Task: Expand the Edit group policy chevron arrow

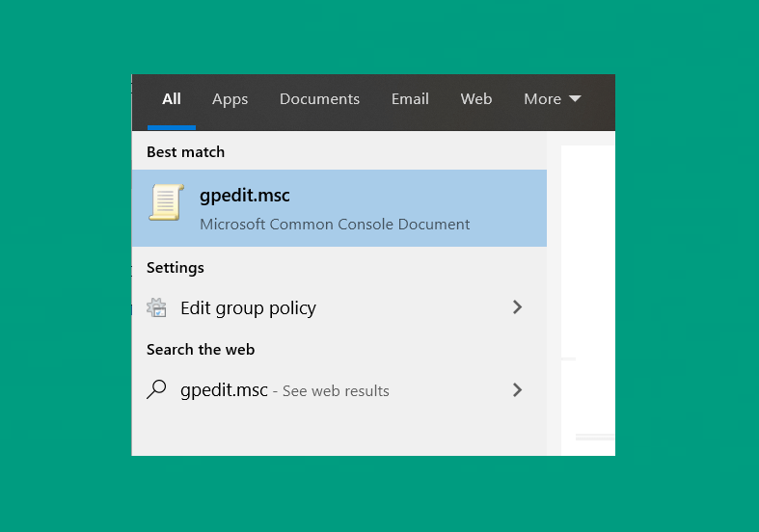Action: (x=517, y=307)
